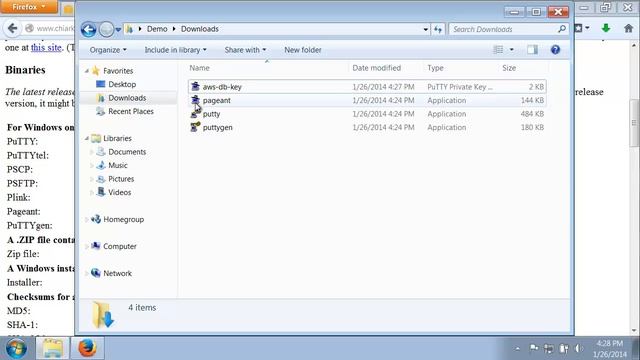Click PuTTY Private Key type cell
640x360 pixels.
(460, 87)
